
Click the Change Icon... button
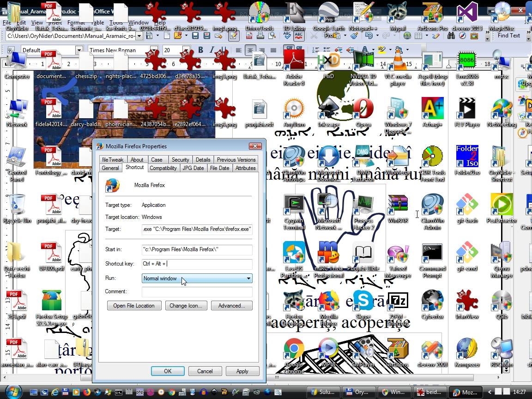[x=186, y=306]
